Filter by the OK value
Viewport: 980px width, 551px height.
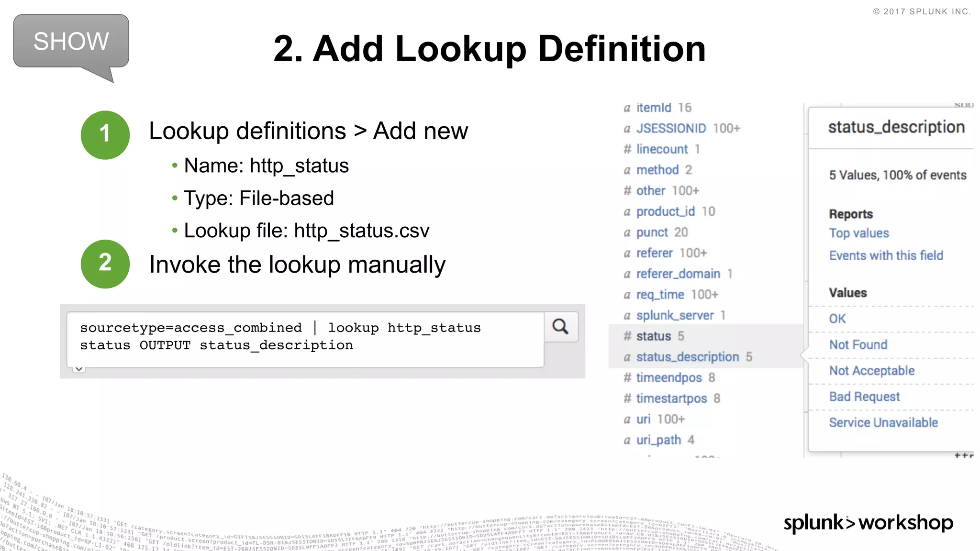[837, 319]
